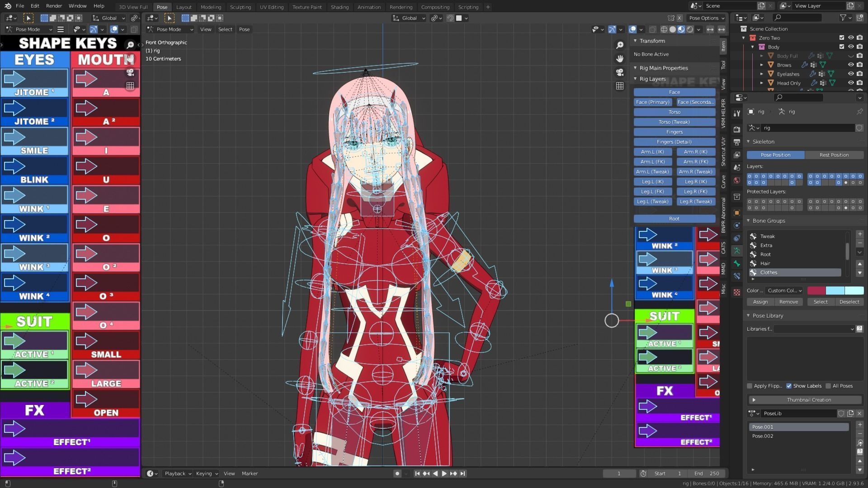Expand the Brows object in the outliner
868x488 pixels.
(762, 65)
